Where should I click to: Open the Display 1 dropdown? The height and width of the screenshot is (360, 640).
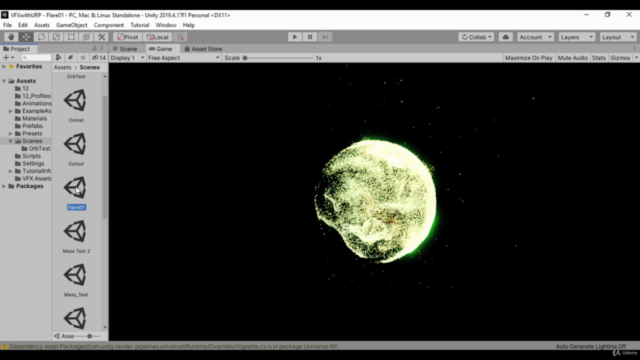pos(127,58)
